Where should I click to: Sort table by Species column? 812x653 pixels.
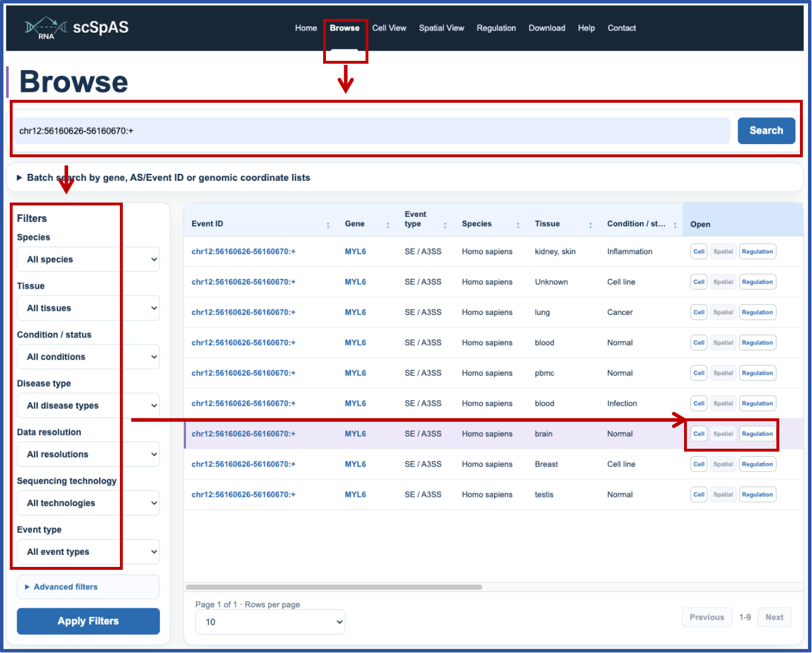coord(518,225)
